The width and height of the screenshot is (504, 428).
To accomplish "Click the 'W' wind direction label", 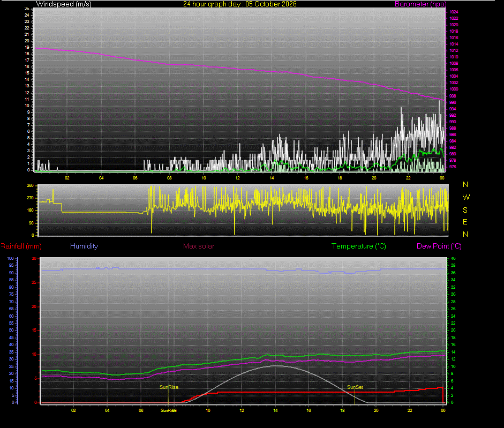I will [x=466, y=197].
